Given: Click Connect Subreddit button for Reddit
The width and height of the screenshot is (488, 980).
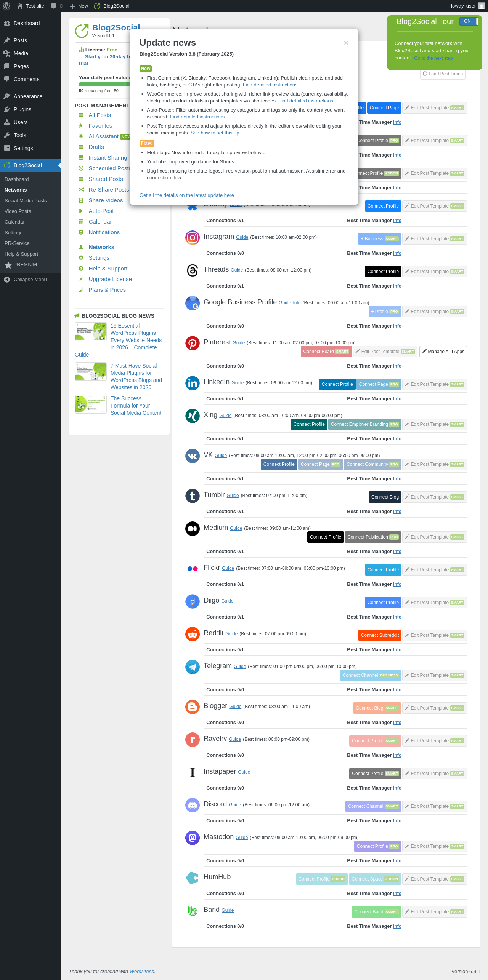Looking at the screenshot, I should pyautogui.click(x=380, y=635).
